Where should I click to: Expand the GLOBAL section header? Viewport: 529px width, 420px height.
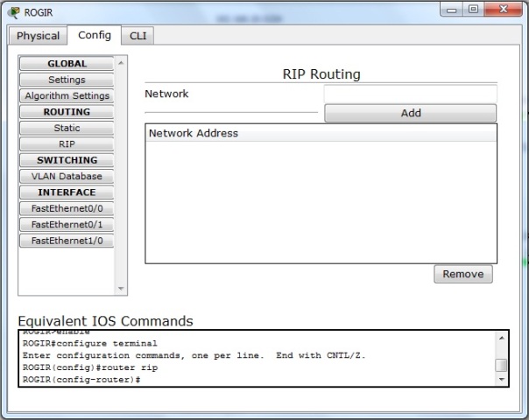click(x=67, y=64)
